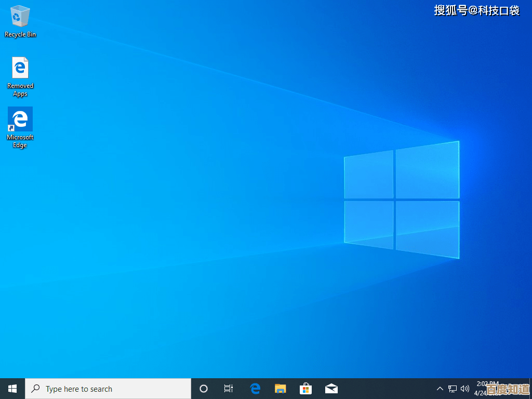Select the Recycle Bin label text
The width and height of the screenshot is (532, 399).
tap(20, 34)
